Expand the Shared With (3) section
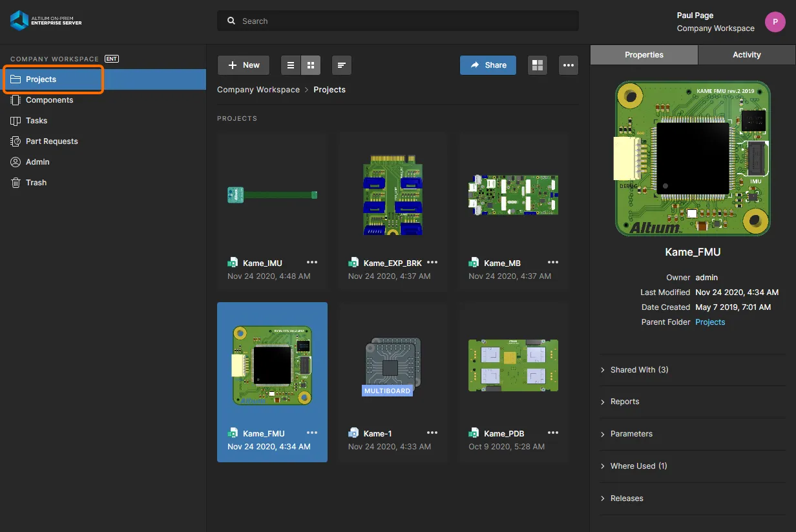The width and height of the screenshot is (796, 532). [693, 370]
